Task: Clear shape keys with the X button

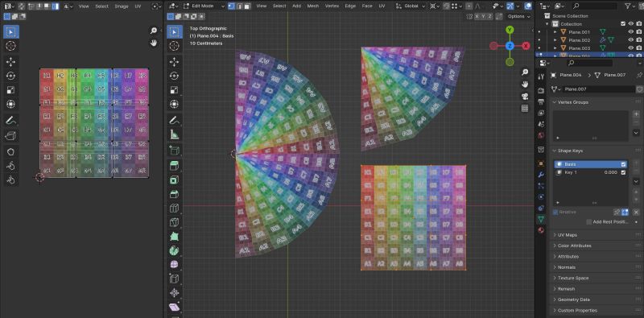Action: tap(636, 212)
